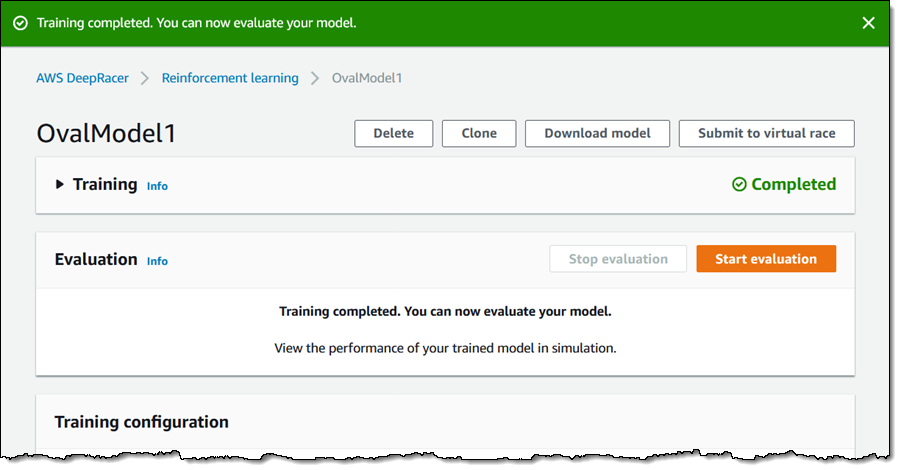Click the Training section heading
Screen dimensions: 900x470
[x=105, y=184]
